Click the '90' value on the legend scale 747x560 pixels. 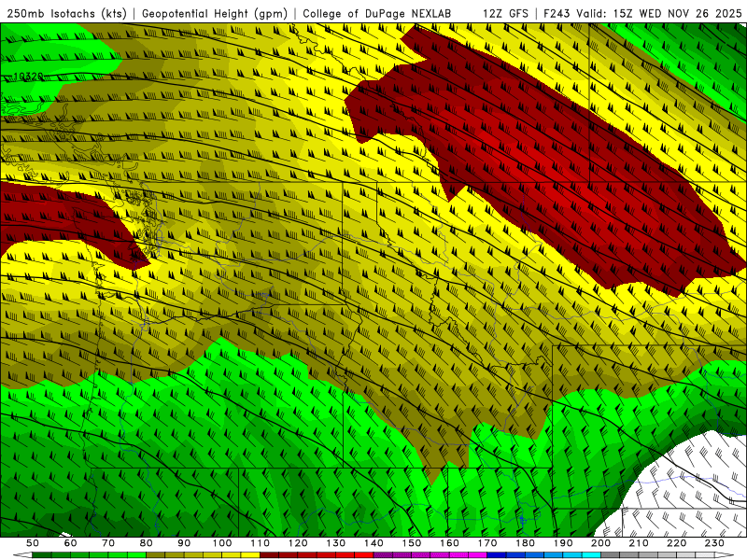click(184, 543)
